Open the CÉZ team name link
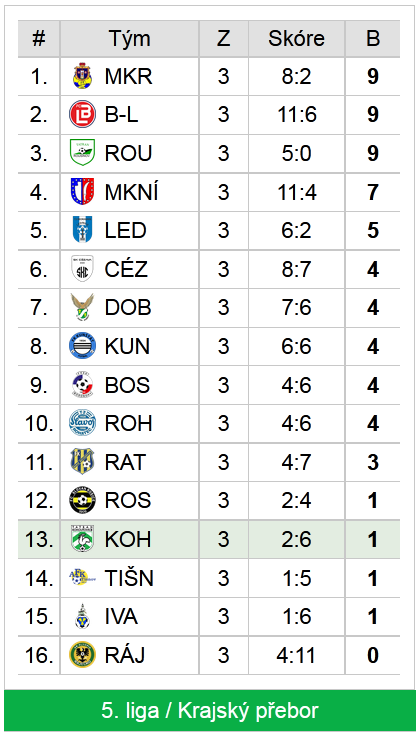 pos(126,269)
